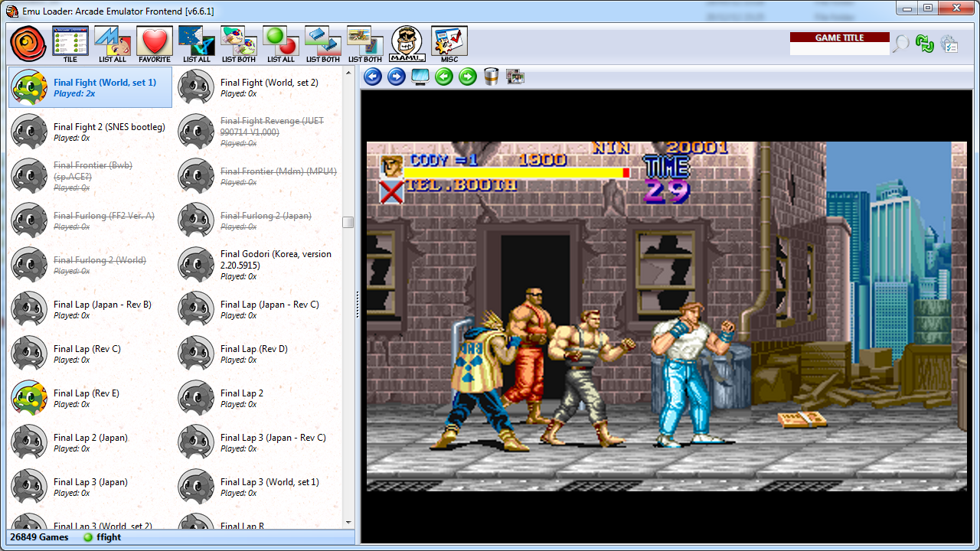Select Final Fight (World, set 2)
Viewport: 980px width, 551px height.
(257, 87)
